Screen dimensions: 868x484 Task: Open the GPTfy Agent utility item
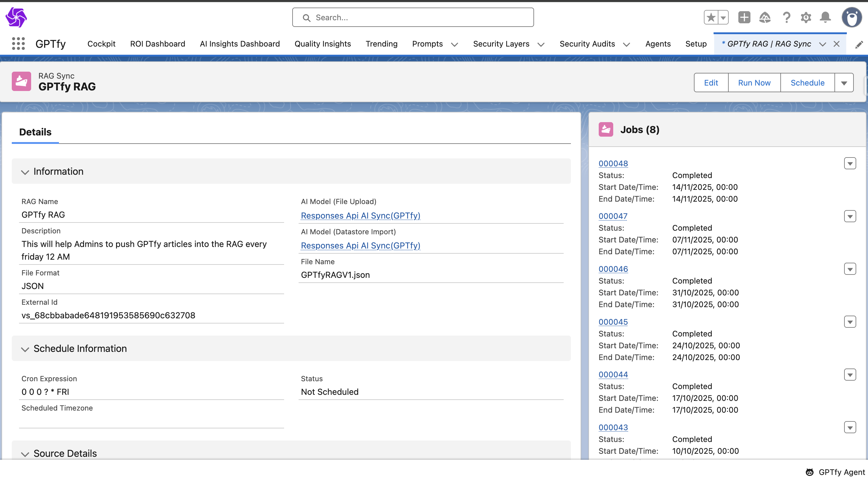coord(835,472)
